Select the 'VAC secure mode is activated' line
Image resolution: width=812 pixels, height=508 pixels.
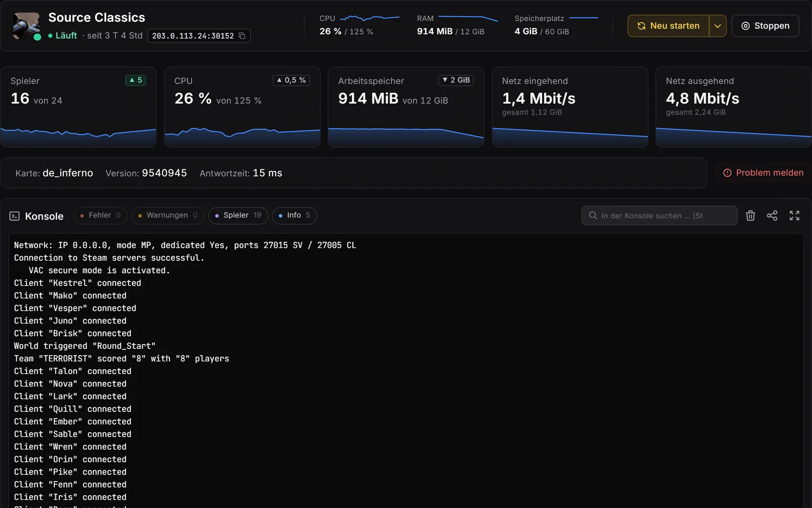click(99, 270)
